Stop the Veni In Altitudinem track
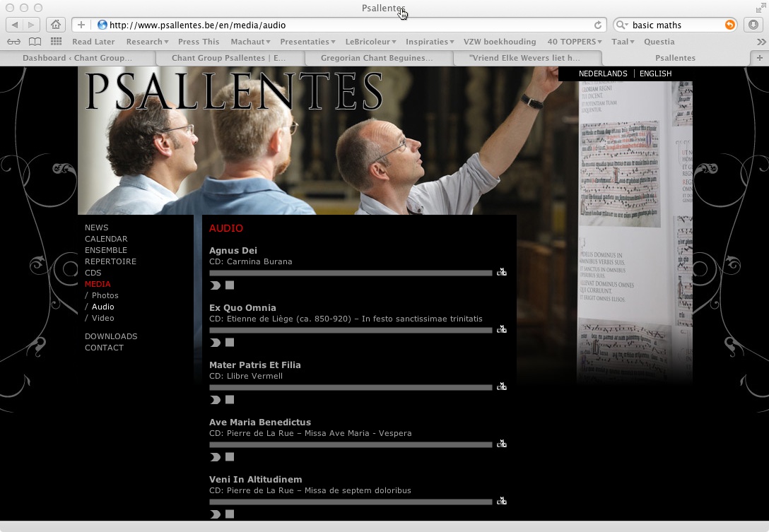Screen dimensions: 769x532 (x=230, y=514)
